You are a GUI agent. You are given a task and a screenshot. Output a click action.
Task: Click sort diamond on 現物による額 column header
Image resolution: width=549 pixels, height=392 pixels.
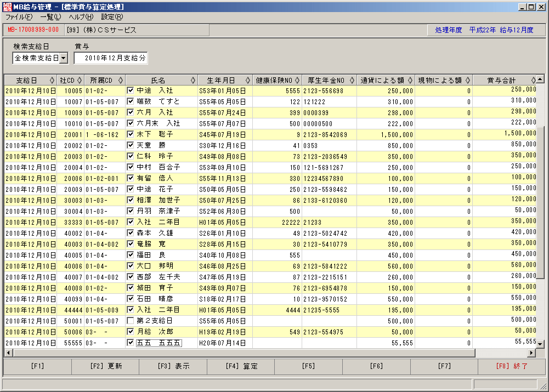(x=468, y=80)
